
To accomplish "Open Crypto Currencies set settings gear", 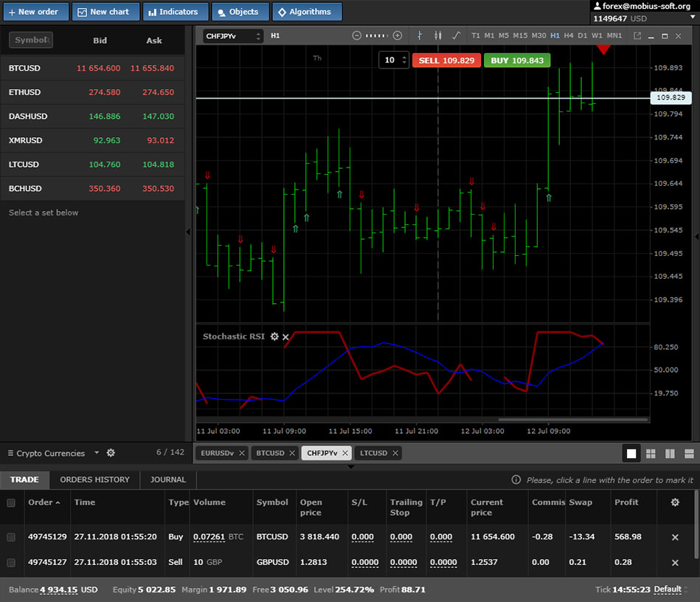I will coord(111,453).
